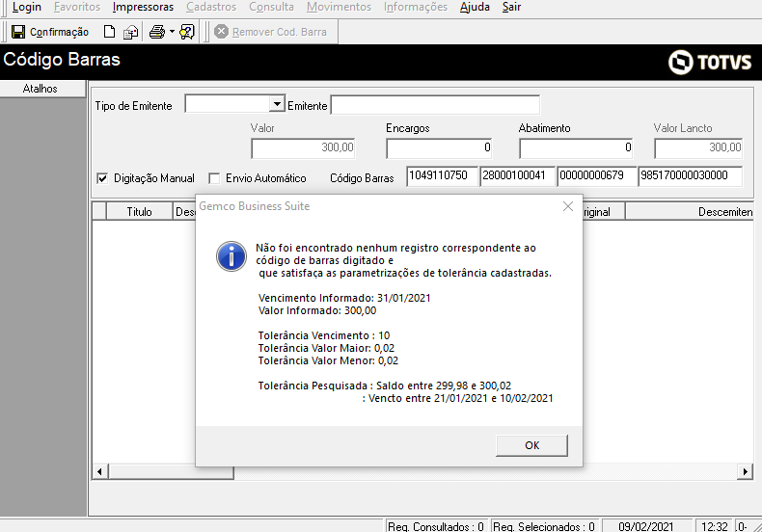Viewport: 762px width, 532px height.
Task: Click the new blank document icon
Action: click(110, 32)
